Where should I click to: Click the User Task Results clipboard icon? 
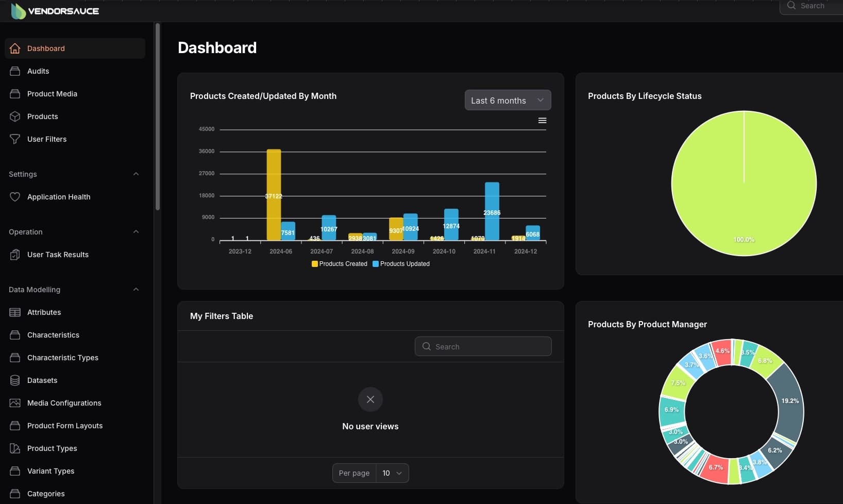click(15, 255)
